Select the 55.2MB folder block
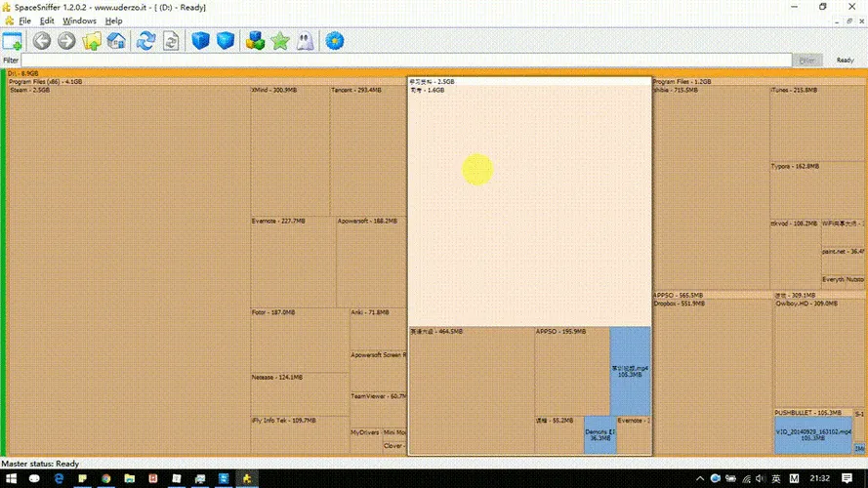This screenshot has height=488, width=868. pos(559,435)
